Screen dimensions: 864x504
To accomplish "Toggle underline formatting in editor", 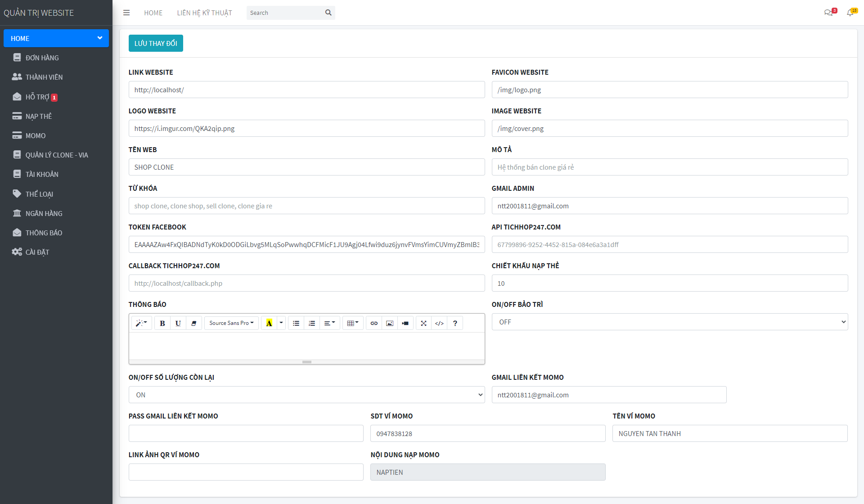I will coord(178,323).
